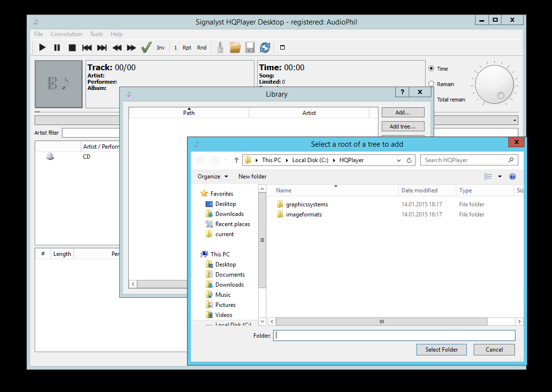Save playlist with the floppy disk icon

(250, 48)
